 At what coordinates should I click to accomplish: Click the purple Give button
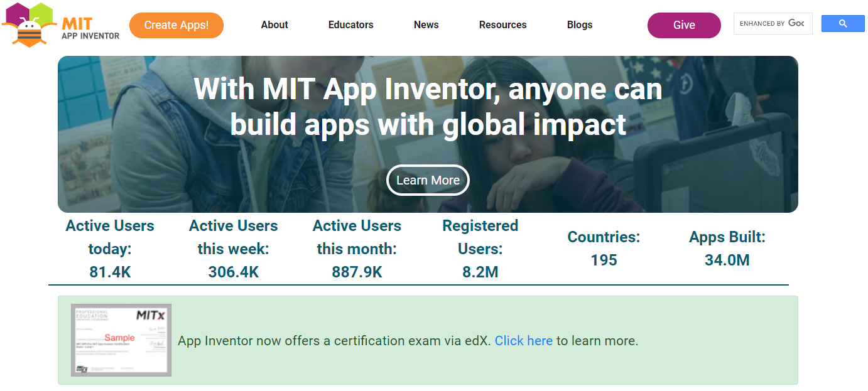[684, 25]
